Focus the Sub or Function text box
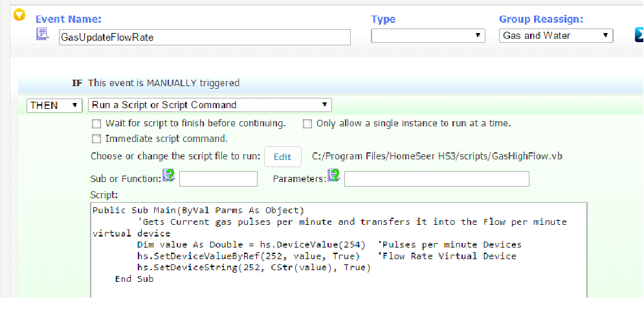The height and width of the screenshot is (311, 644). pyautogui.click(x=218, y=179)
